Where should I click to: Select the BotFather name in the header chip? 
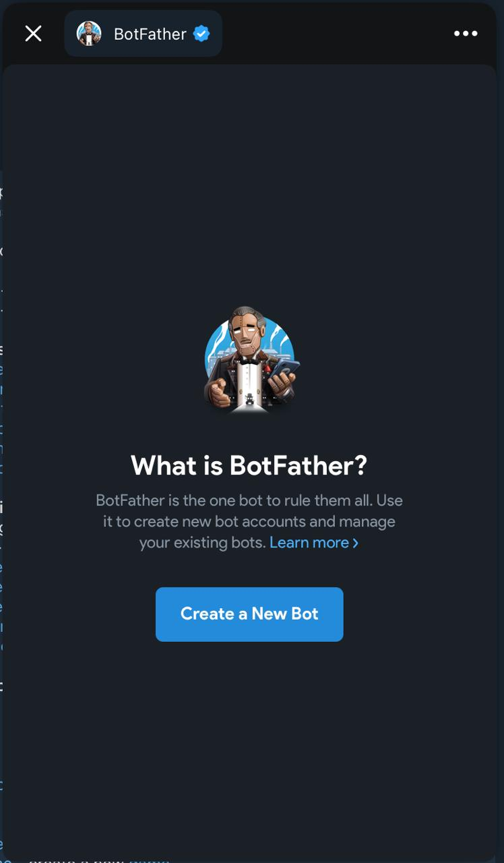pos(150,34)
